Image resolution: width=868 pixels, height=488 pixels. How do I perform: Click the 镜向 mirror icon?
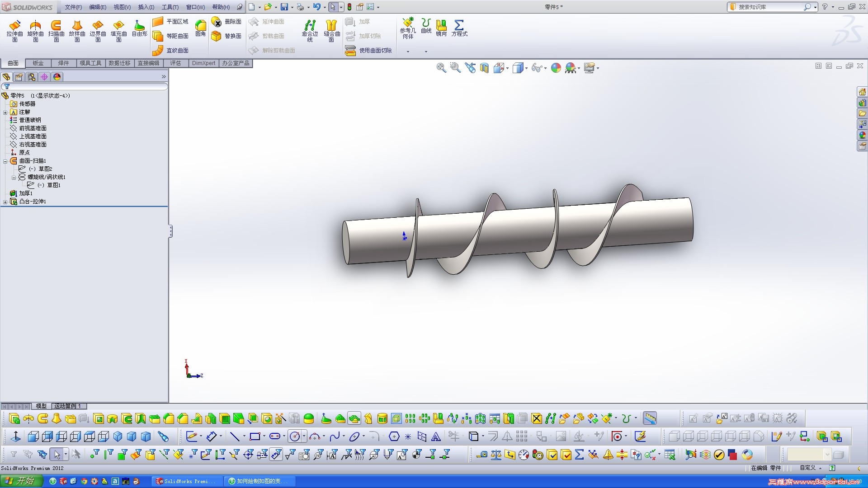point(441,28)
